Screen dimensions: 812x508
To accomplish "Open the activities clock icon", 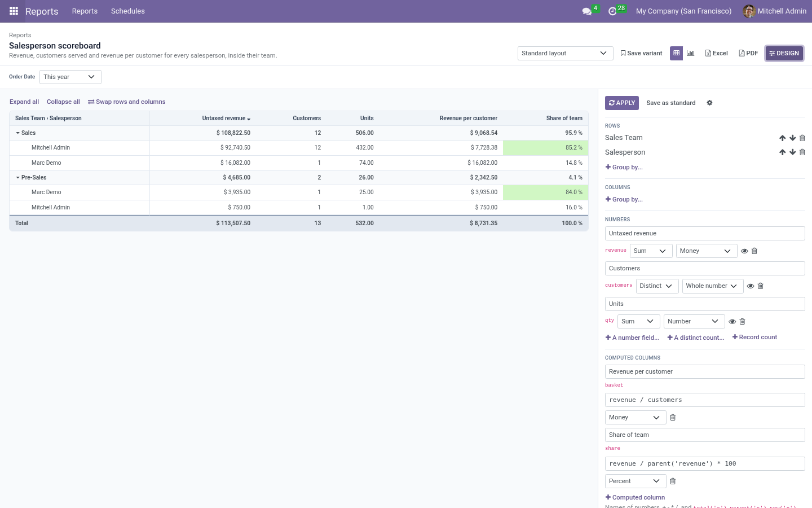I will click(x=612, y=11).
